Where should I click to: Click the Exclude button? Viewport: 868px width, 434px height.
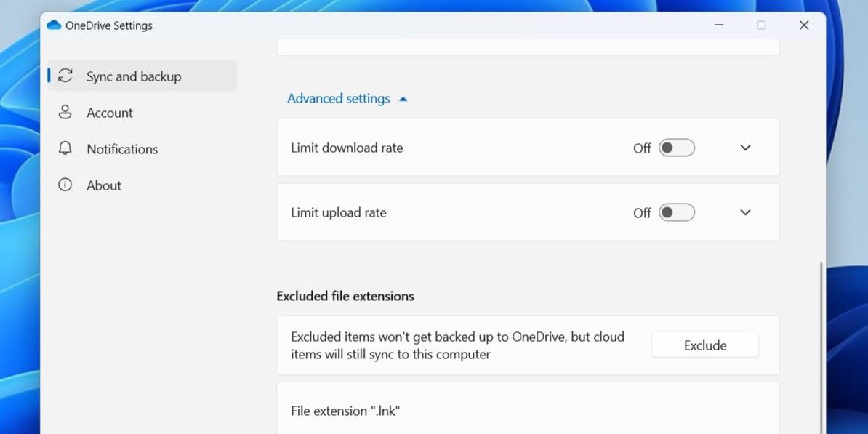tap(704, 345)
